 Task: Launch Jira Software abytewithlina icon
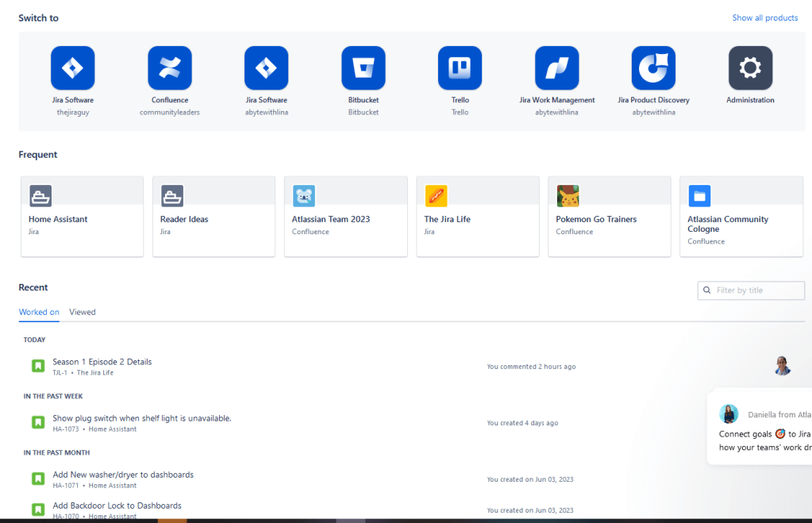tap(266, 68)
